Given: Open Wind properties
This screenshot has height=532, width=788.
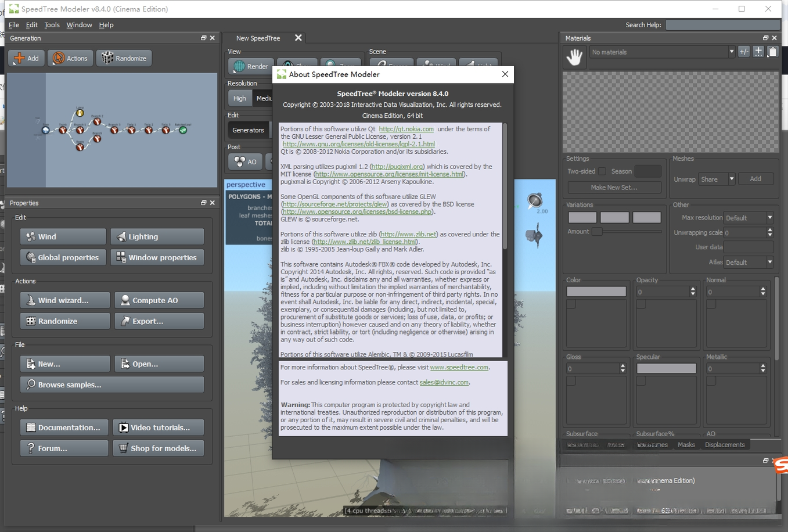Looking at the screenshot, I should 63,236.
